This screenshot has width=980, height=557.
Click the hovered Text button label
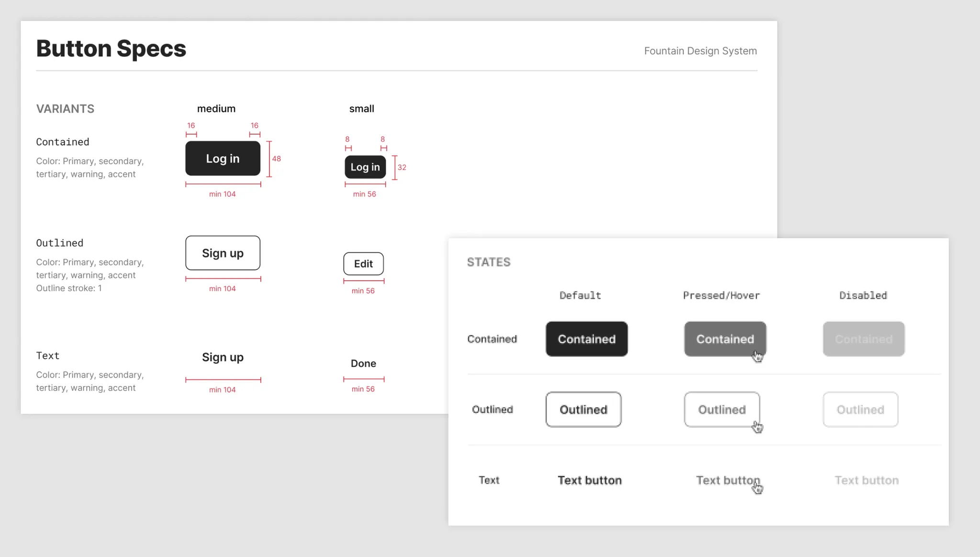[727, 480]
